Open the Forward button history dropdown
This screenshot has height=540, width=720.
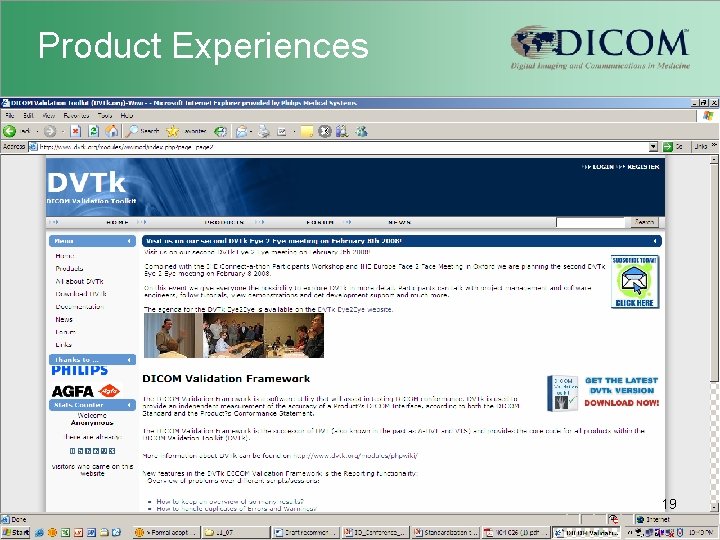(x=63, y=132)
